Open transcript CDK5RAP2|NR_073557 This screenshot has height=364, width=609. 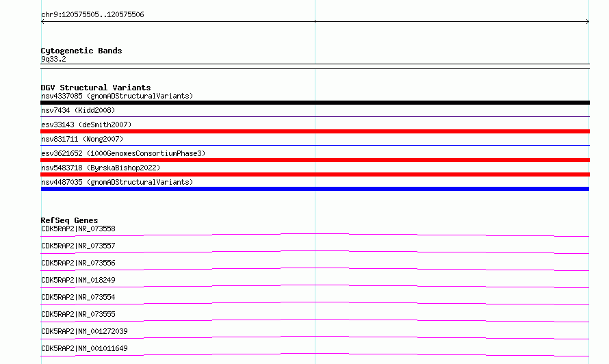[78, 246]
